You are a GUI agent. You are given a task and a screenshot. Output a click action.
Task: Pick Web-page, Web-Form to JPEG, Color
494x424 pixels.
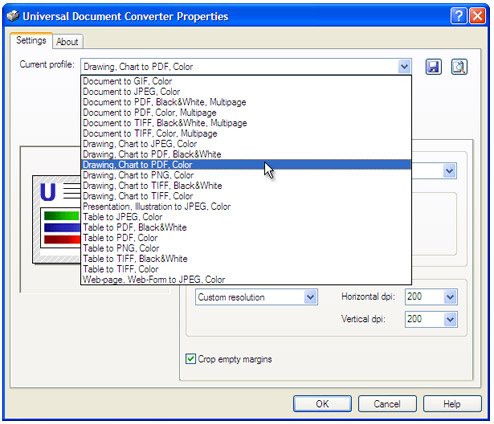[246, 279]
